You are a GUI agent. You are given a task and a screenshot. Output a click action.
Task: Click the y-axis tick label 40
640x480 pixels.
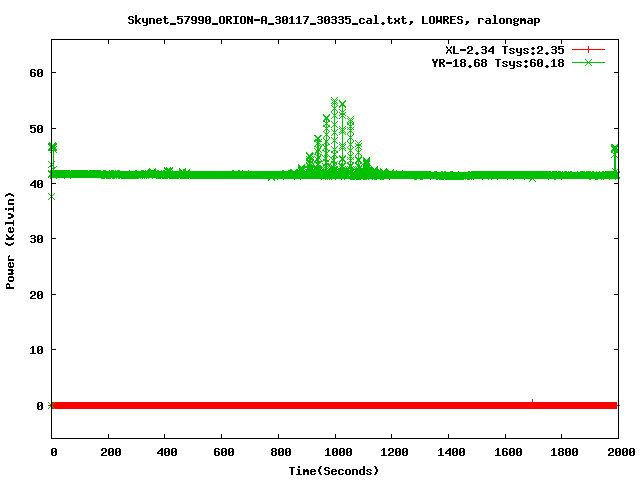[x=36, y=184]
